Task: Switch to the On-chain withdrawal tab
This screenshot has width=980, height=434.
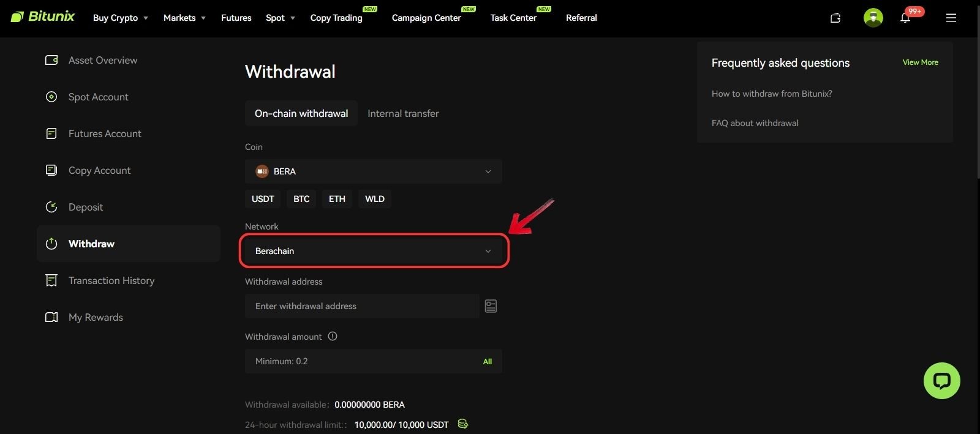Action: pos(301,113)
